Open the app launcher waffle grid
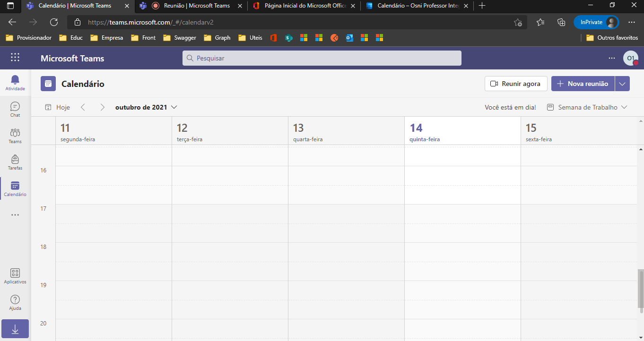This screenshot has height=341, width=644. click(x=15, y=58)
